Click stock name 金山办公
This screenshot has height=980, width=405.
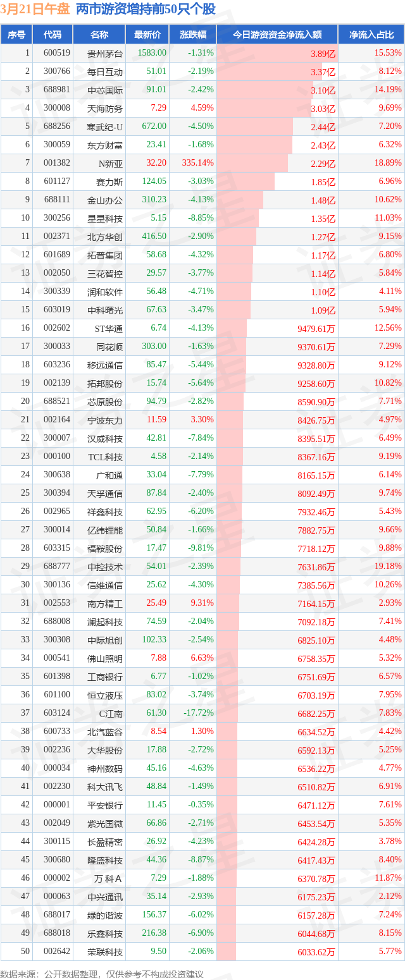coord(105,200)
